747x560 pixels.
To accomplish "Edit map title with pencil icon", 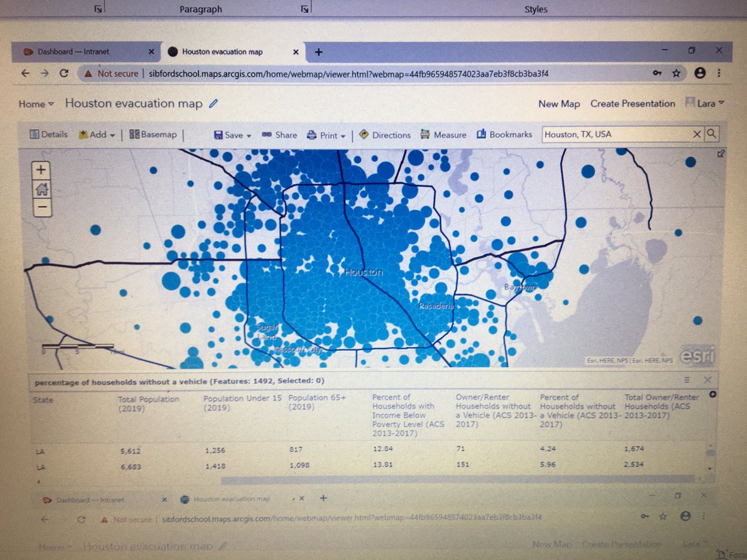I will pyautogui.click(x=214, y=103).
